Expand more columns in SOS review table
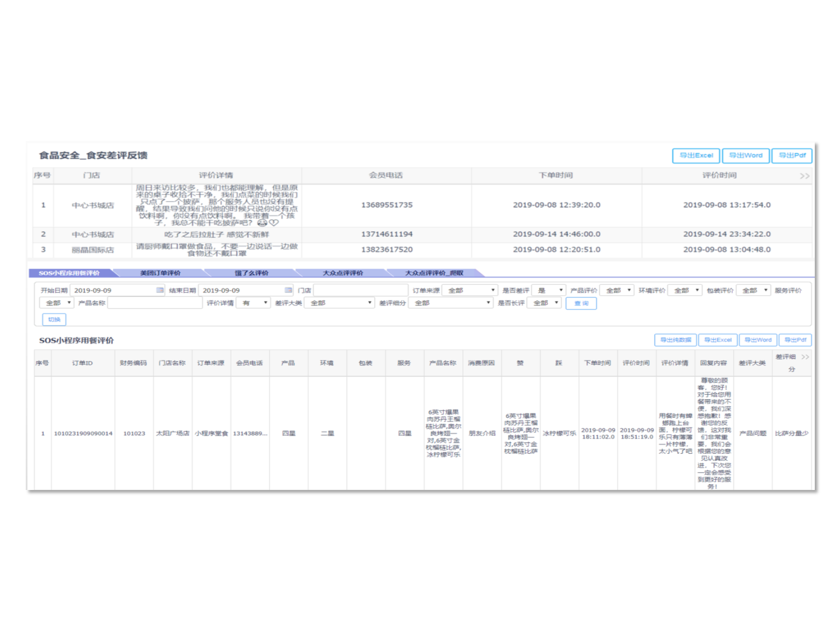 pos(805,357)
